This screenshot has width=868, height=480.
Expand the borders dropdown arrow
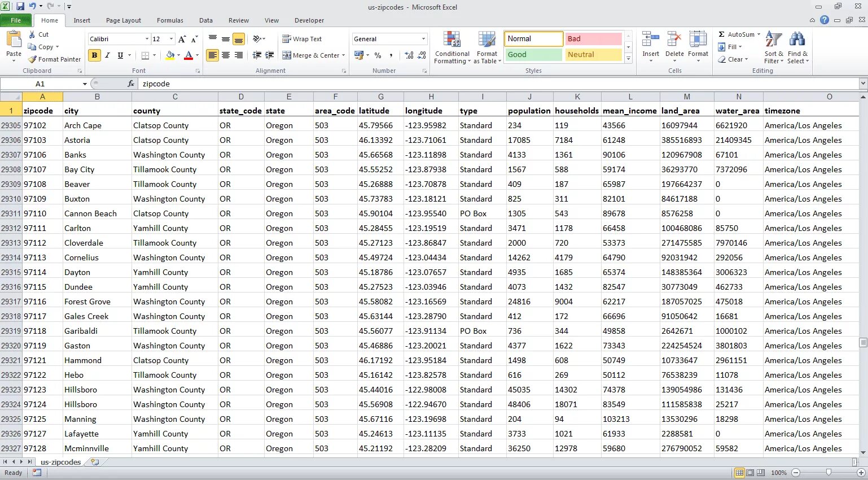tap(155, 55)
